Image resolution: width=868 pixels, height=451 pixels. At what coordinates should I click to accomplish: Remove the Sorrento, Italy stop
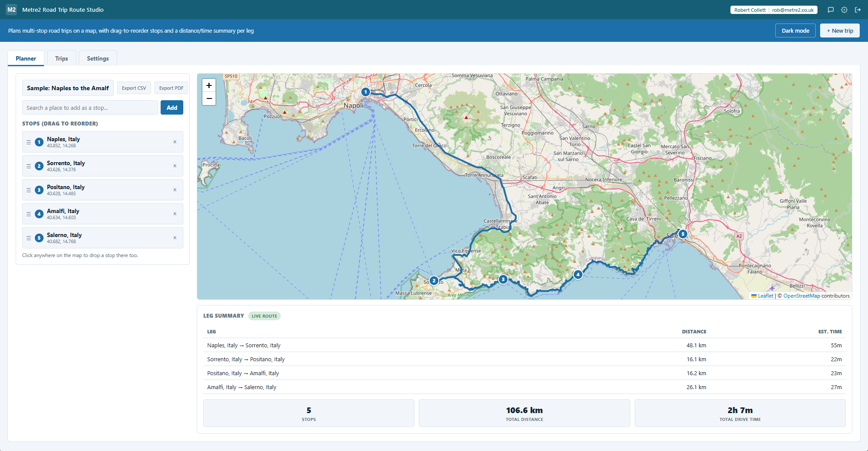point(175,166)
